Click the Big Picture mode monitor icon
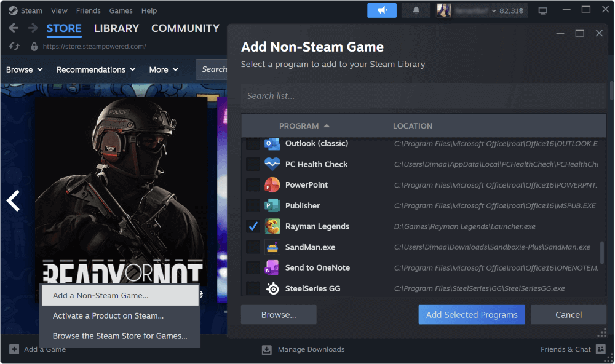Screen dimensions: 615x364 [542, 10]
